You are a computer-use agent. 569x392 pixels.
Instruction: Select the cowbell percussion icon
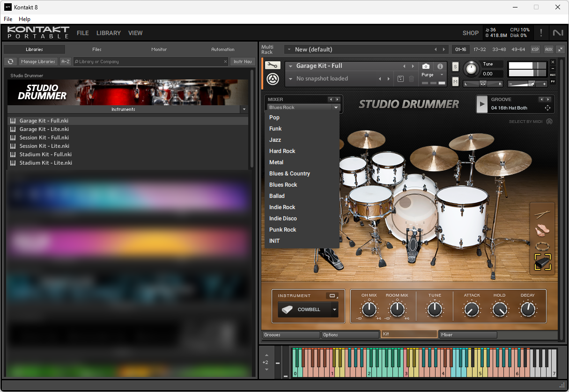tap(543, 262)
